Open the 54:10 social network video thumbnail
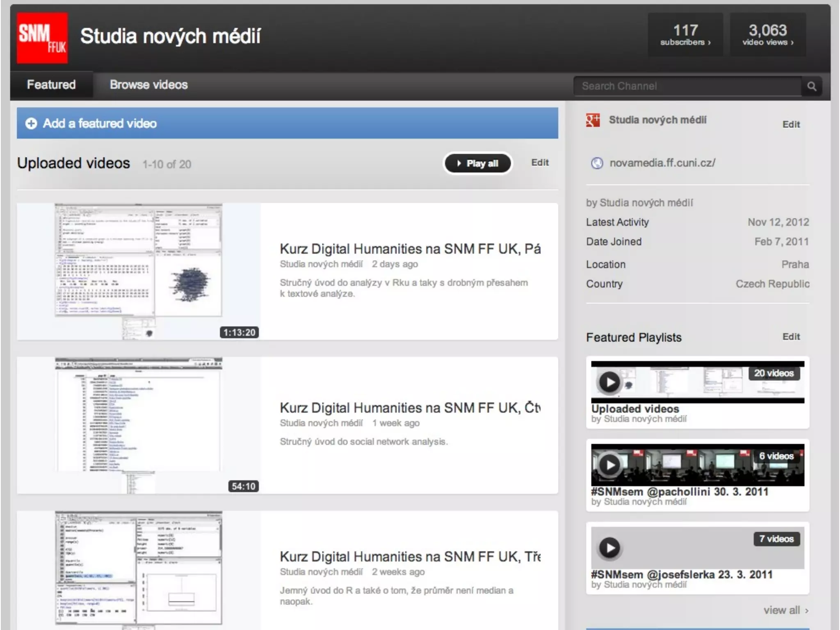The height and width of the screenshot is (630, 840). point(139,425)
